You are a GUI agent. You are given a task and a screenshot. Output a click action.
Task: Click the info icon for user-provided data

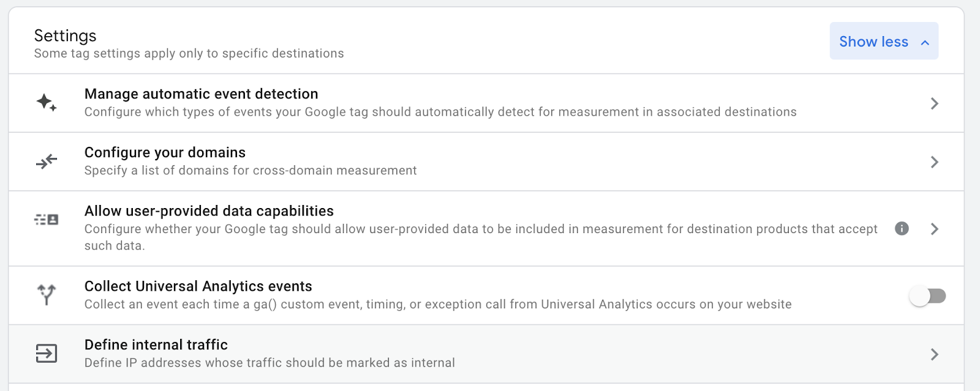[x=902, y=229]
